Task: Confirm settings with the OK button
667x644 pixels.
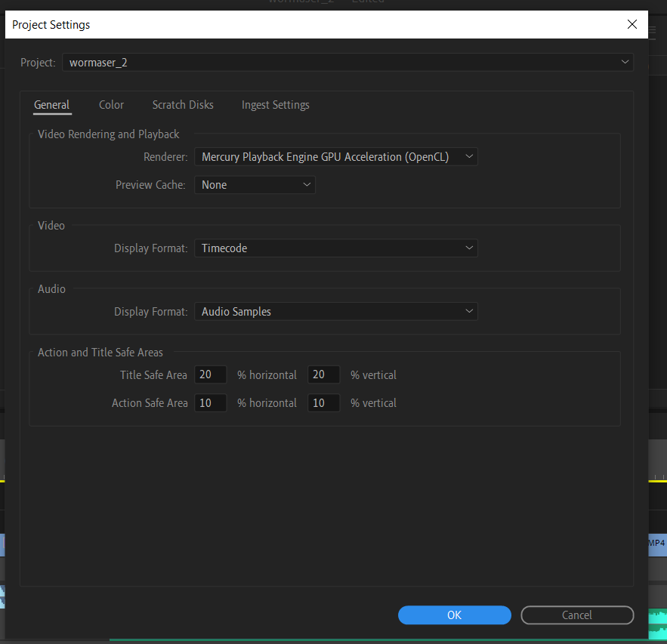Action: point(454,615)
